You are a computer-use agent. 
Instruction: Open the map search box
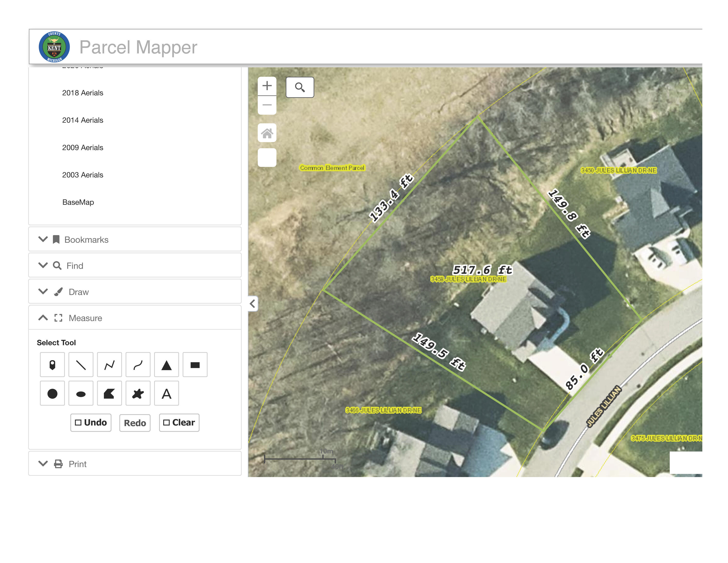point(300,87)
